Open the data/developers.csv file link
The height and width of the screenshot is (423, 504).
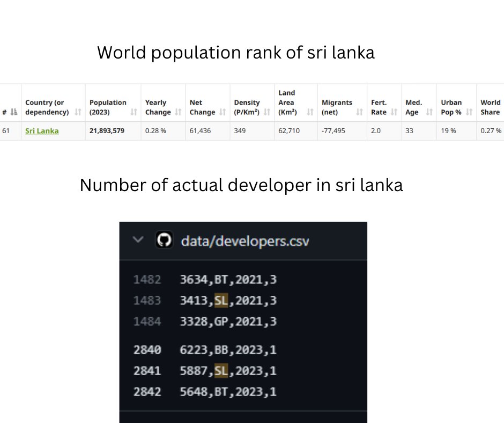coord(244,240)
